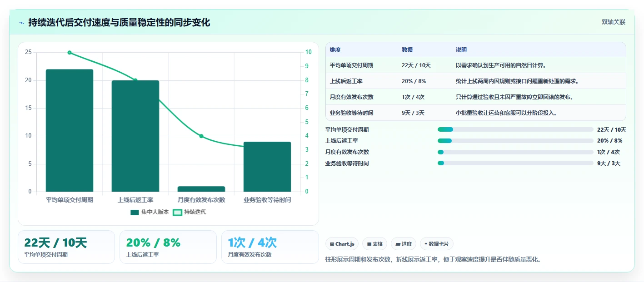644x282 pixels.
Task: Click the 数据卡片 chip
Action: point(436,244)
